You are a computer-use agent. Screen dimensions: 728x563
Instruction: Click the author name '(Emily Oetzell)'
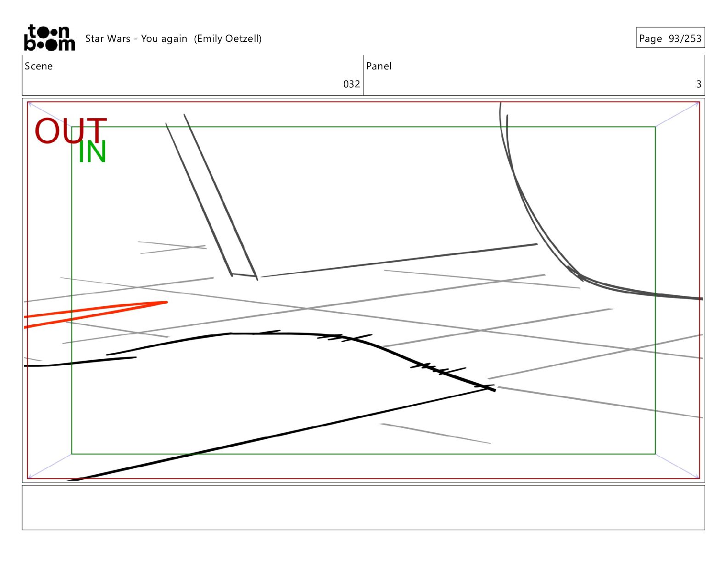(x=227, y=39)
